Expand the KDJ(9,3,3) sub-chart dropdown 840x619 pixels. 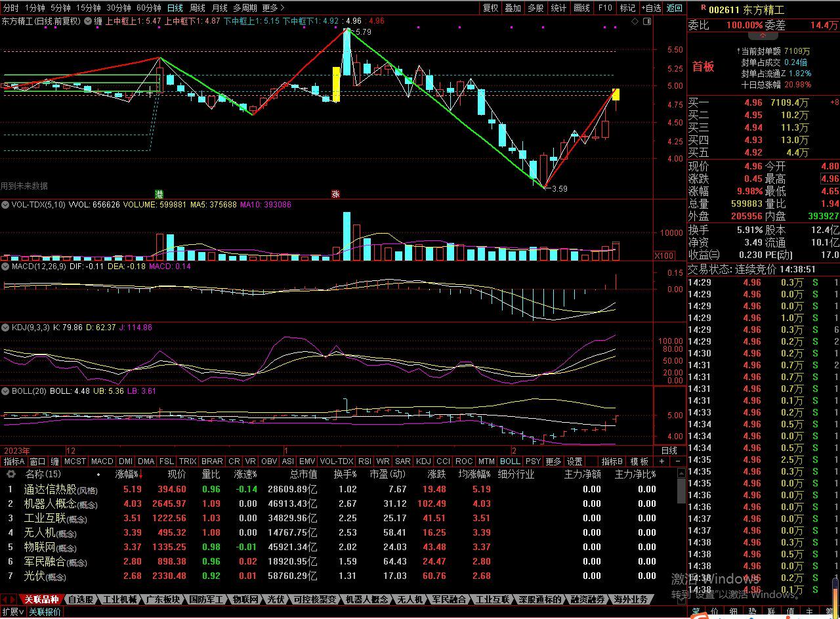pos(6,327)
